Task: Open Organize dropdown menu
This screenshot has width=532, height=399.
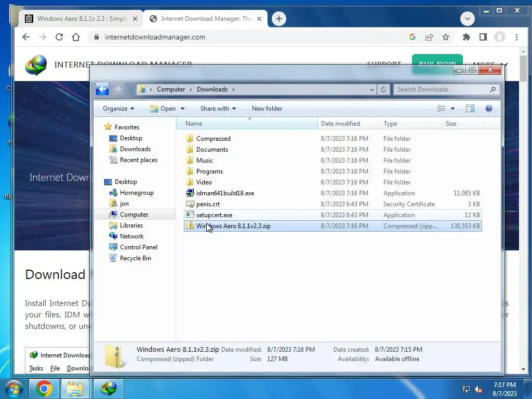Action: [118, 109]
